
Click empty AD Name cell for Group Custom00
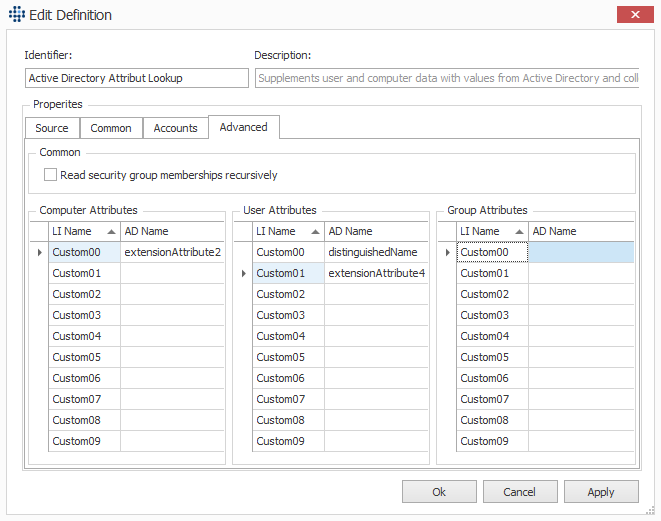tap(581, 252)
